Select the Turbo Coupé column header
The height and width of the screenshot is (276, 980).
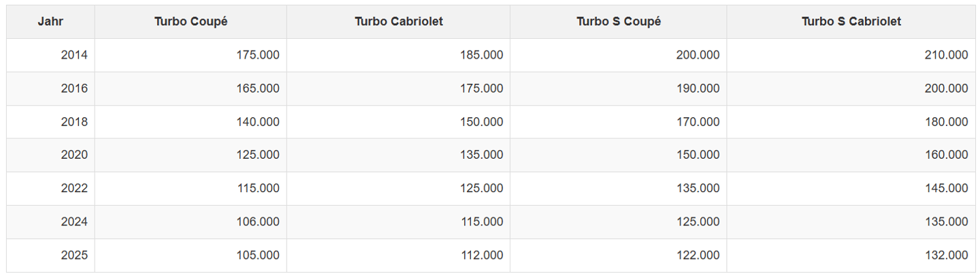[191, 22]
